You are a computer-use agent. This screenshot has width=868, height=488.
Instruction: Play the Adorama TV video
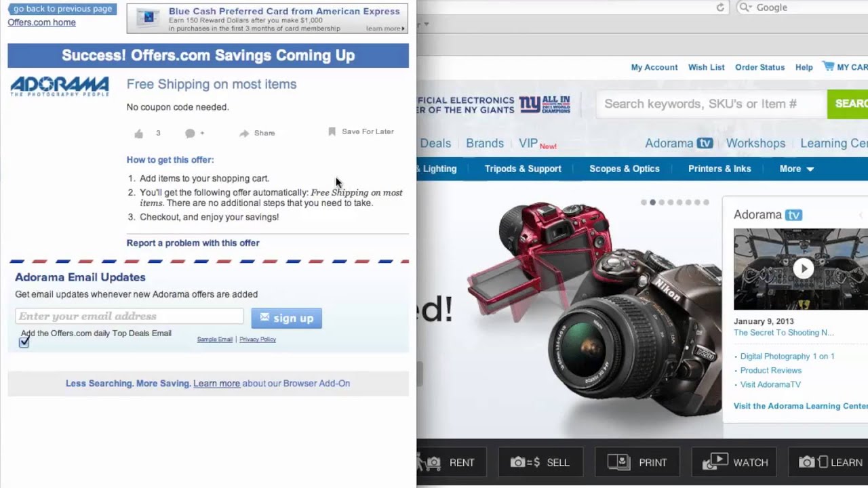click(x=803, y=268)
